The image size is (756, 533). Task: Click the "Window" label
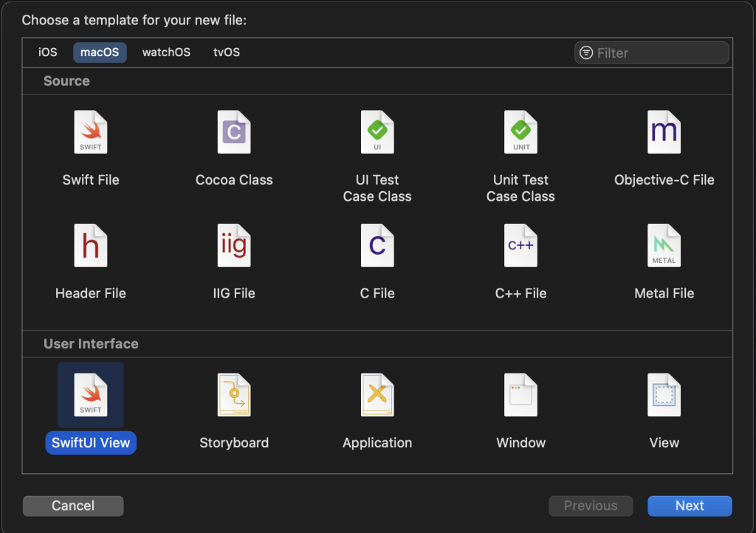[520, 442]
